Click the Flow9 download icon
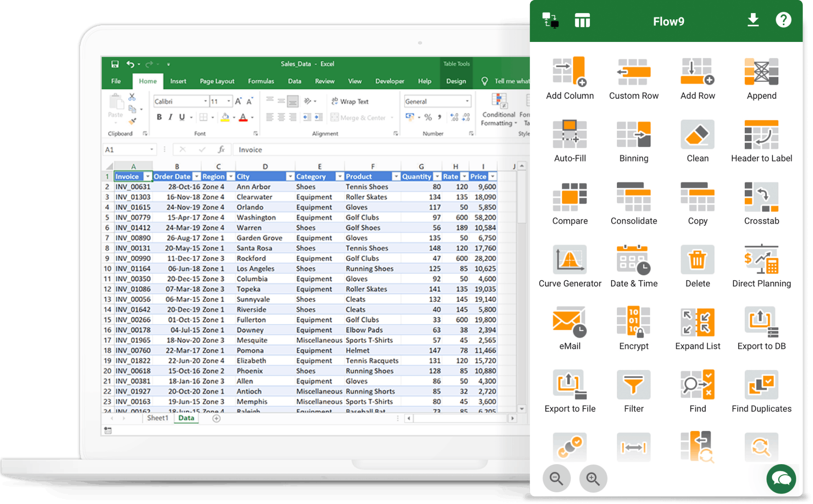The width and height of the screenshot is (813, 504). (753, 20)
